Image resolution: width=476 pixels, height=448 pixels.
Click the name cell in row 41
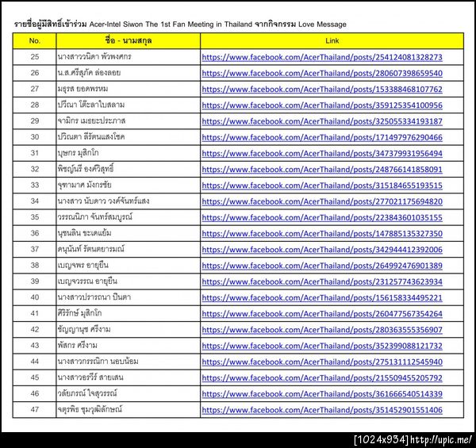tap(128, 314)
